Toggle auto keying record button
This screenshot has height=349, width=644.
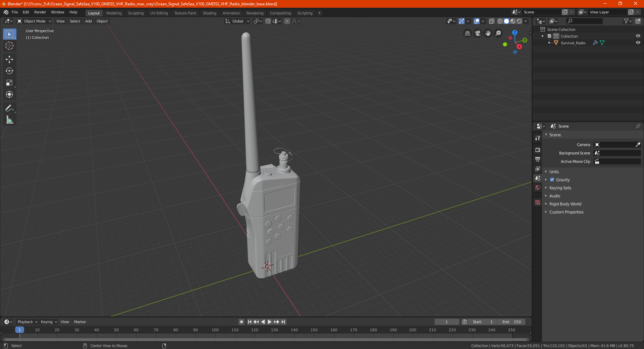point(241,322)
